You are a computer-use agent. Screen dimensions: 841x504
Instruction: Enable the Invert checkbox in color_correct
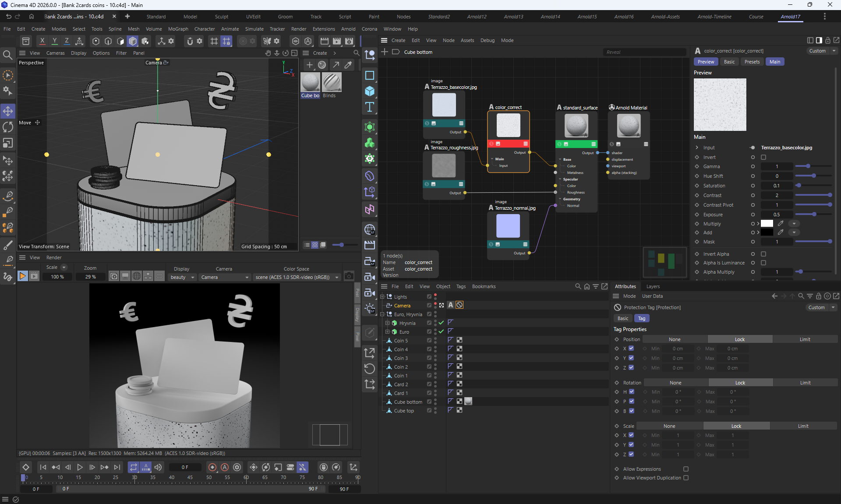pos(763,157)
